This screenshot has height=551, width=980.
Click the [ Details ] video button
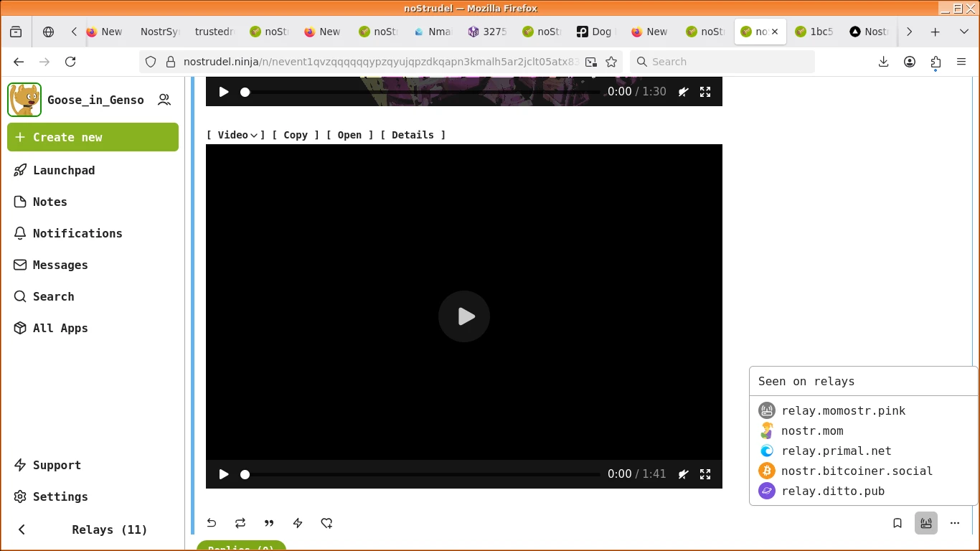tap(413, 135)
